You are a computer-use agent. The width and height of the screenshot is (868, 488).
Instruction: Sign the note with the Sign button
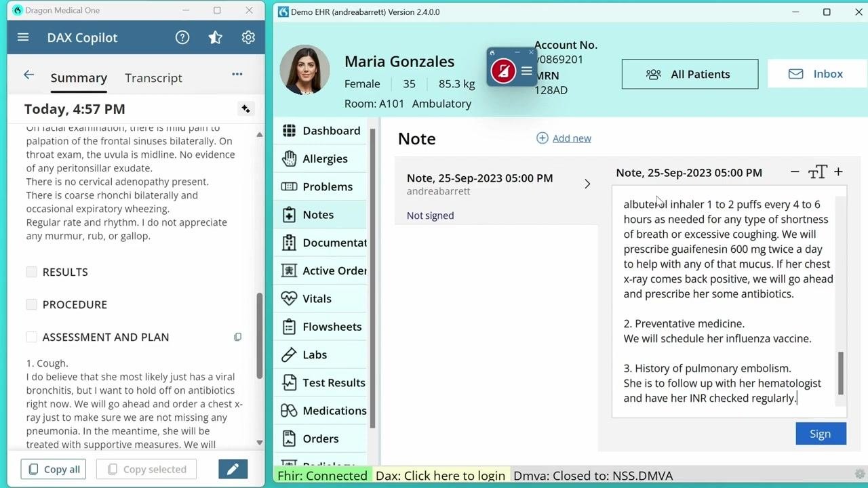point(821,434)
